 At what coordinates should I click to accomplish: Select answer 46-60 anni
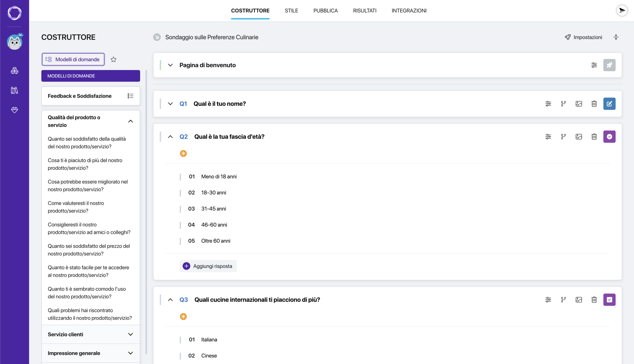tap(214, 225)
